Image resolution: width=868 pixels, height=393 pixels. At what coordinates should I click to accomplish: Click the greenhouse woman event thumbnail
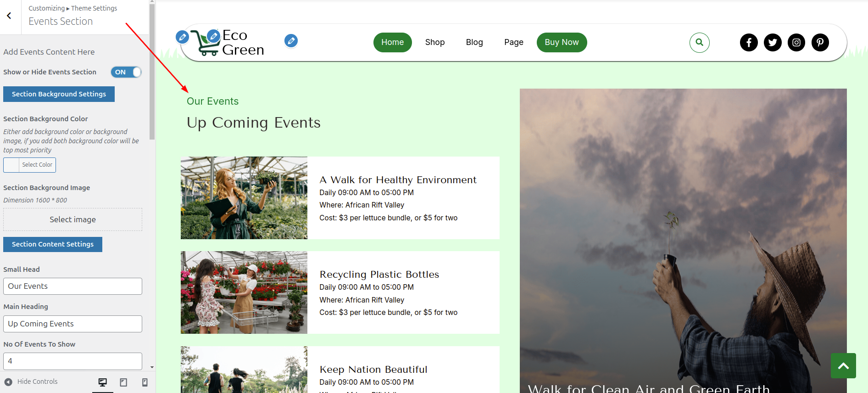coord(244,198)
